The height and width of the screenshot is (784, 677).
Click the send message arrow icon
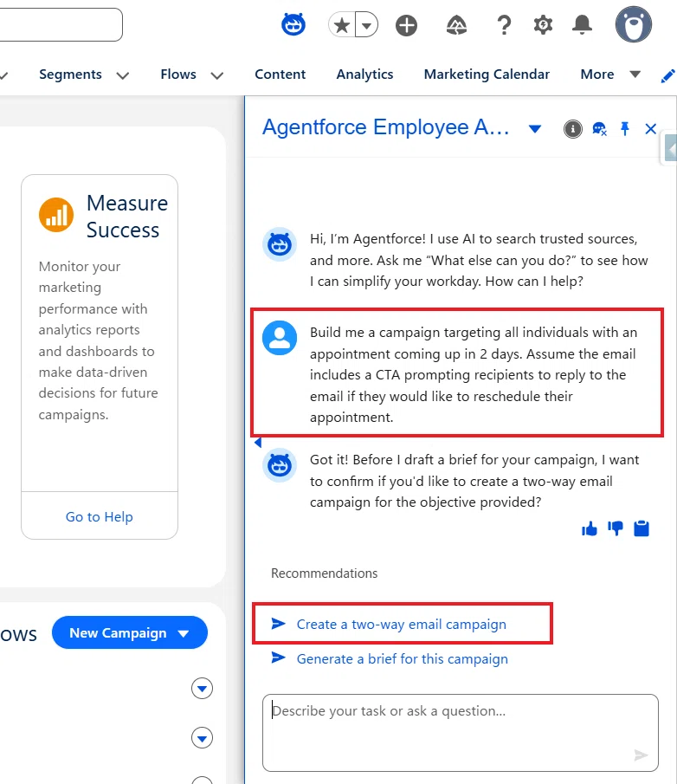641,755
